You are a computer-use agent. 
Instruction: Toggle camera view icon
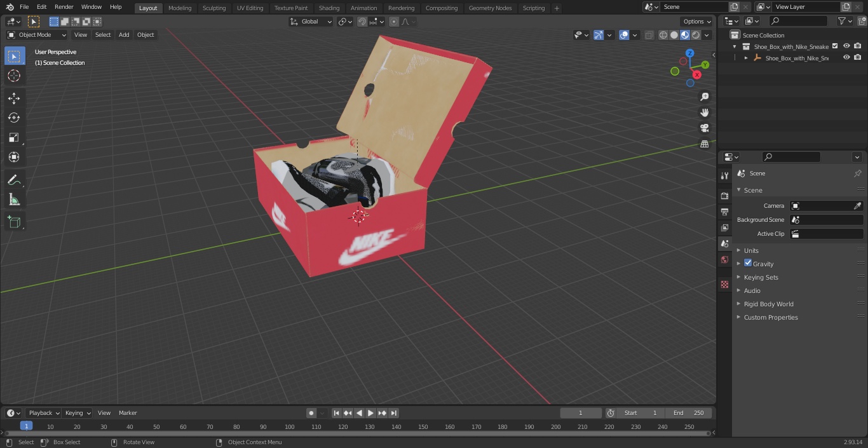tap(705, 128)
